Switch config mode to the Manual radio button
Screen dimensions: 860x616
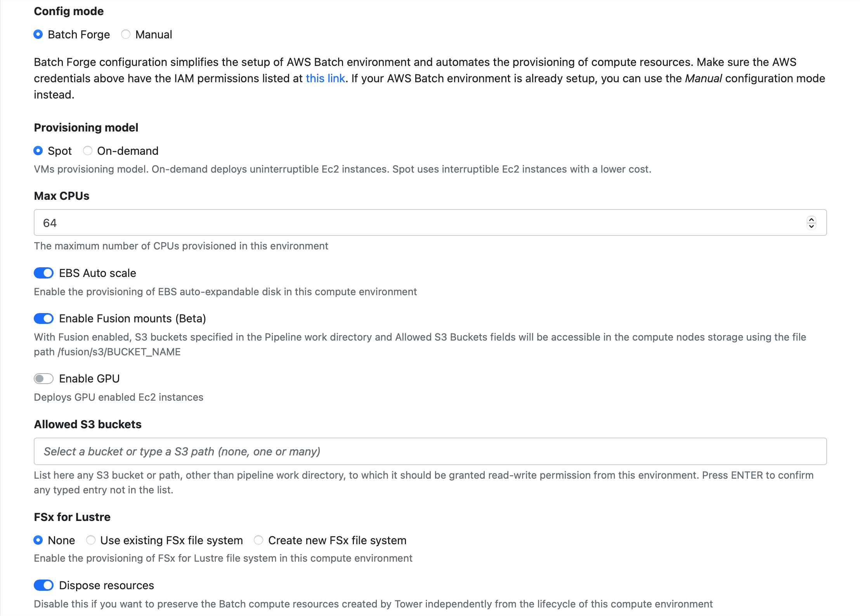coord(126,35)
